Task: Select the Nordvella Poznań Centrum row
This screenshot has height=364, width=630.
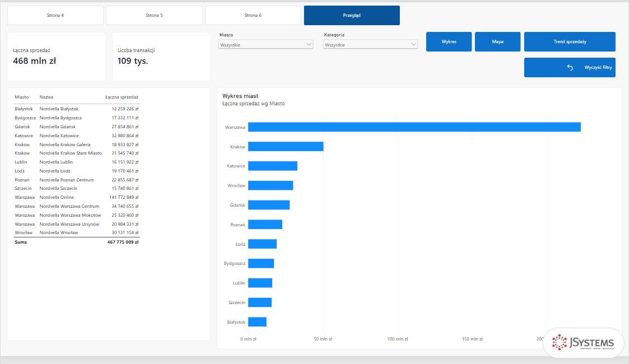Action: pyautogui.click(x=76, y=180)
